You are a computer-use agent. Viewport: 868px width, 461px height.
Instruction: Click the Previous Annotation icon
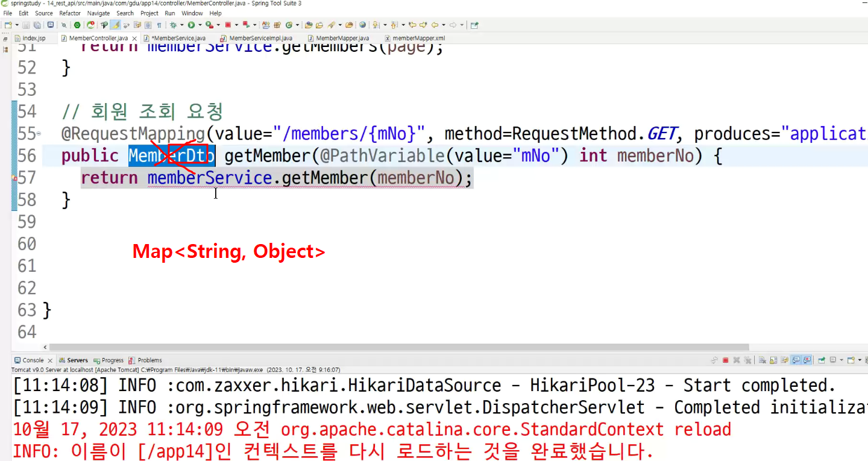pos(394,25)
